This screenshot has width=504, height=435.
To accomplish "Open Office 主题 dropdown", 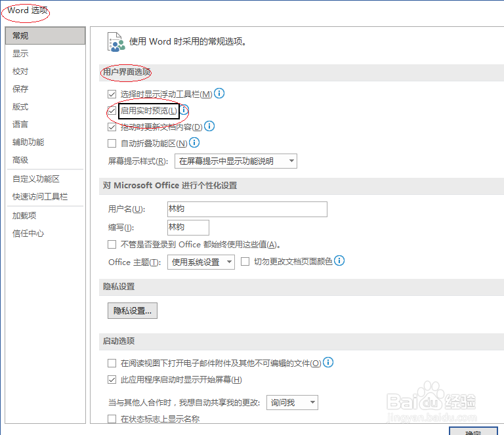I will [201, 262].
